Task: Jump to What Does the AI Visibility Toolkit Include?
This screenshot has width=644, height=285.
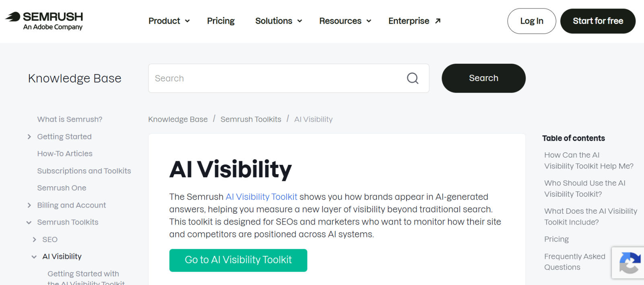Action: (590, 216)
